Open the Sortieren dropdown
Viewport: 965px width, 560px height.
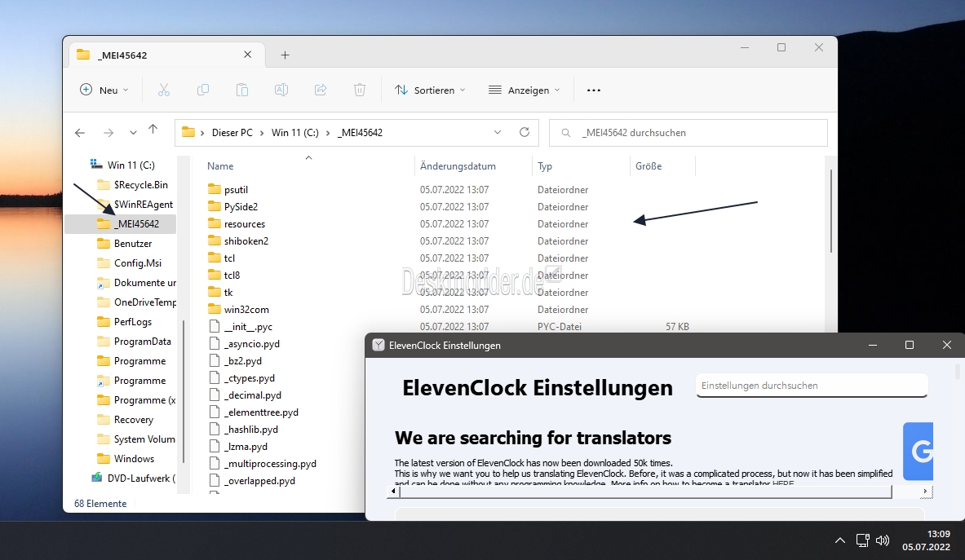(x=430, y=90)
